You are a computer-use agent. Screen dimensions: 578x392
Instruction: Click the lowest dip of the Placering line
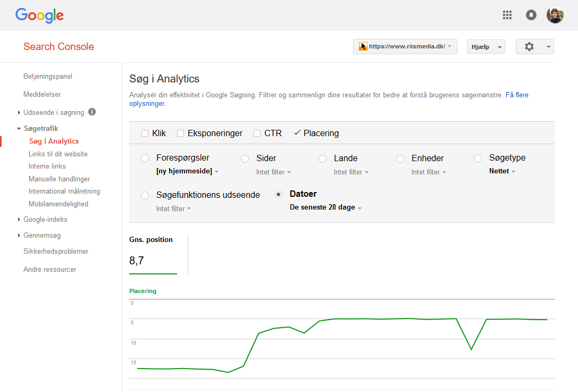coord(228,372)
